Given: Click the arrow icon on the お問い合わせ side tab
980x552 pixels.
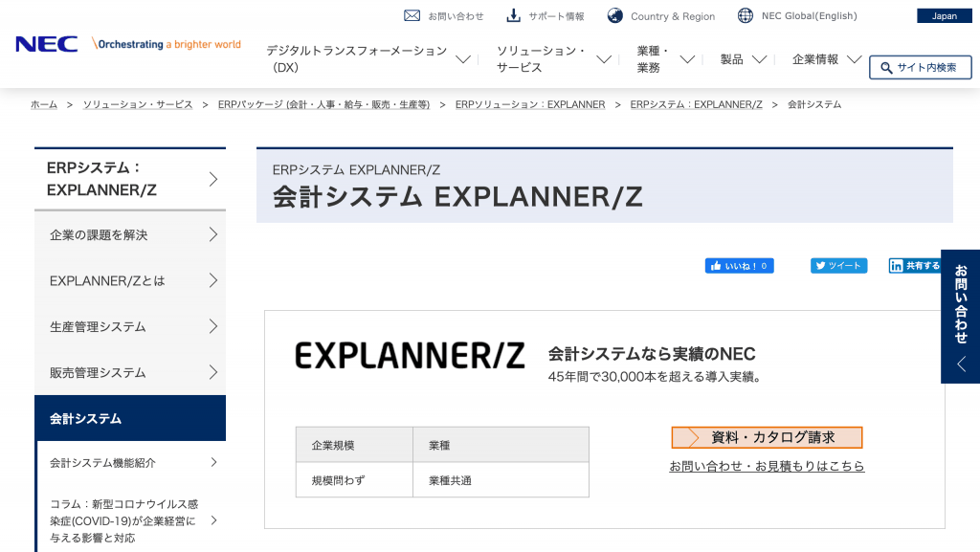Looking at the screenshot, I should coord(961,364).
